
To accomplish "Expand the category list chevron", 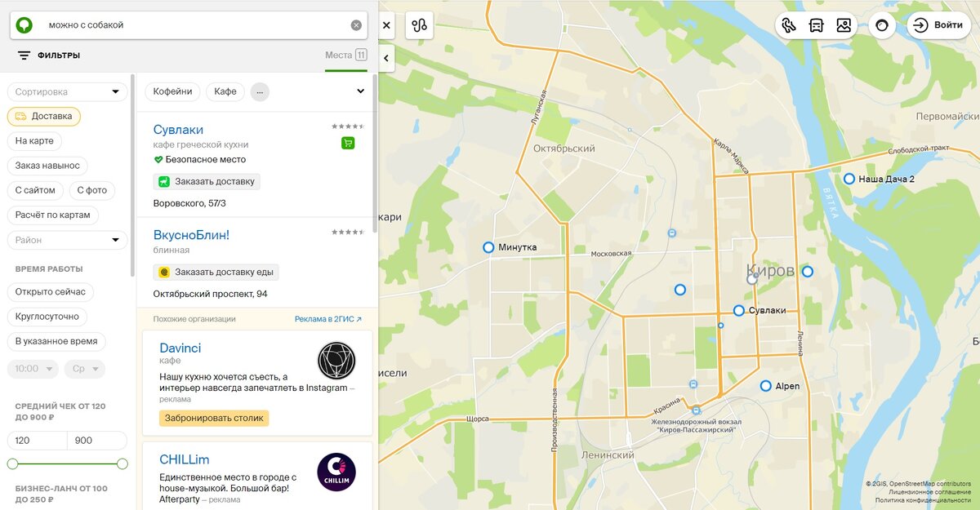I will pos(360,91).
